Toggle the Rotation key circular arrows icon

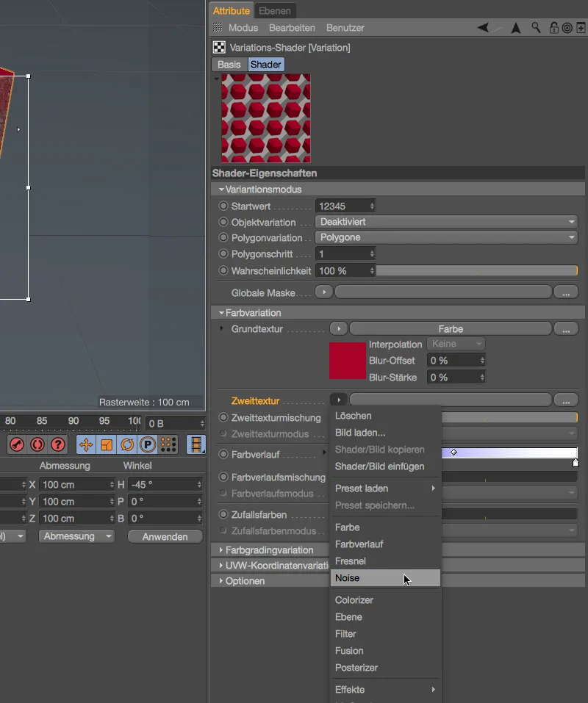click(x=127, y=444)
